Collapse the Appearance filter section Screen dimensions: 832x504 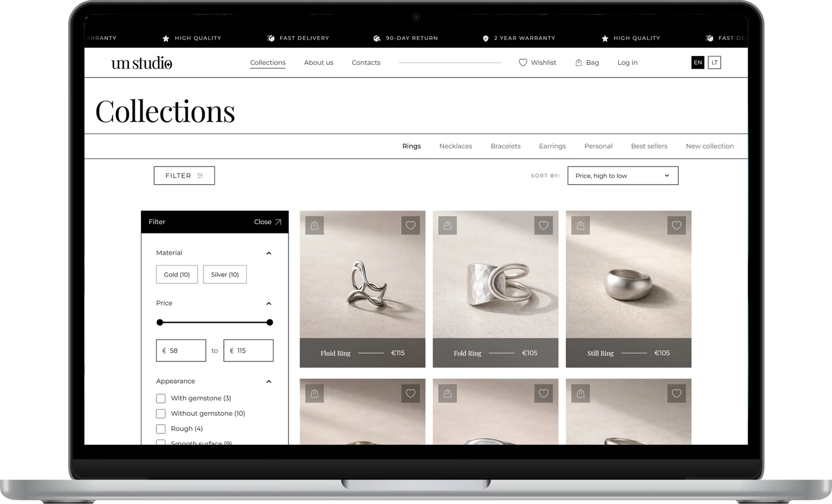click(269, 381)
